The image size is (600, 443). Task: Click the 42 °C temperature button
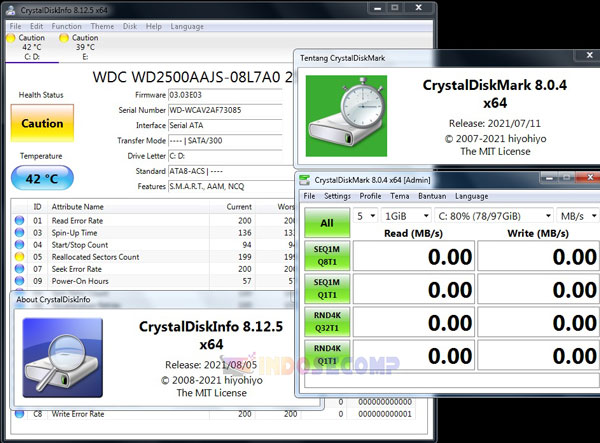point(42,178)
